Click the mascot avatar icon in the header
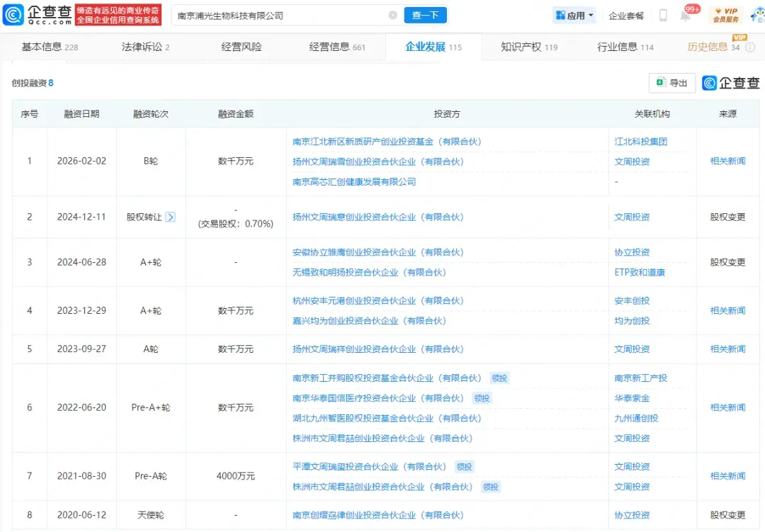This screenshot has width=765, height=532. 758,15
